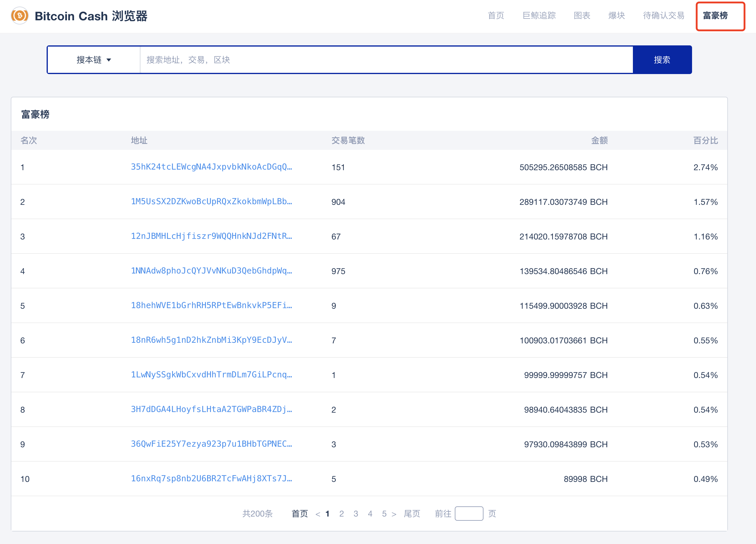Click the blue 搜索 button

(x=662, y=60)
